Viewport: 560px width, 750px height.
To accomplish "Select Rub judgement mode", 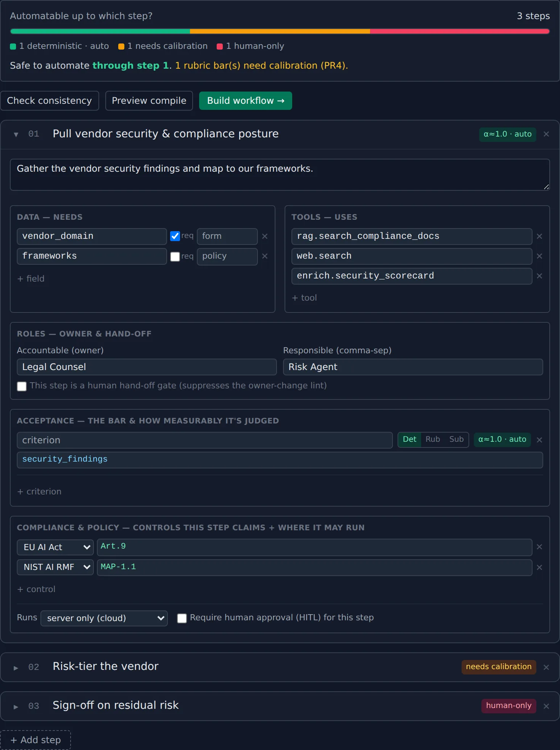I will pos(433,439).
